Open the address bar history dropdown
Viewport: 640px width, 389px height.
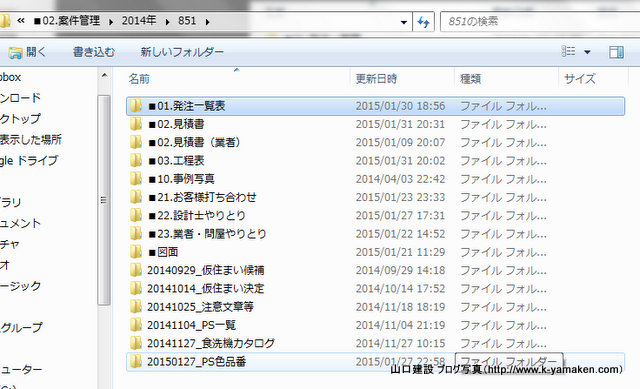[404, 22]
